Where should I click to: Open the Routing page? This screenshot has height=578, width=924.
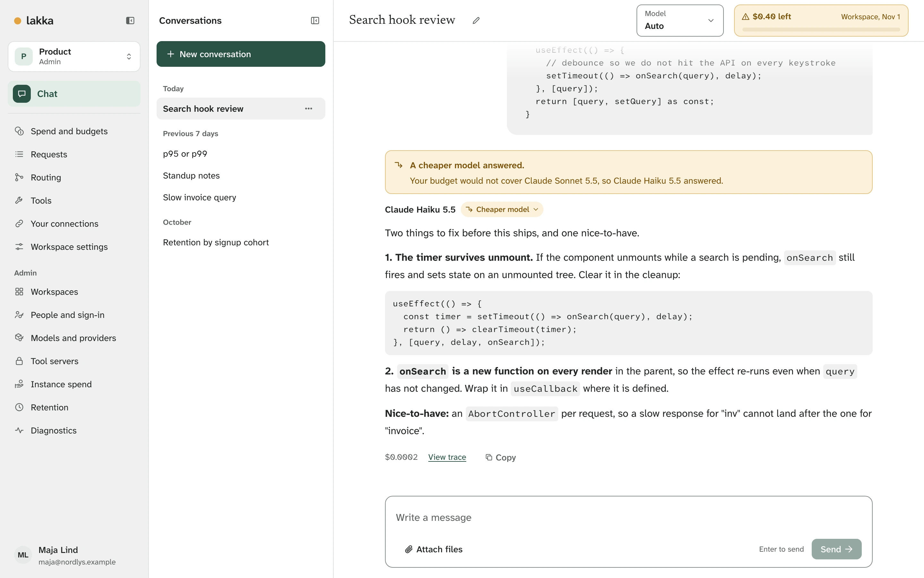tap(74, 177)
